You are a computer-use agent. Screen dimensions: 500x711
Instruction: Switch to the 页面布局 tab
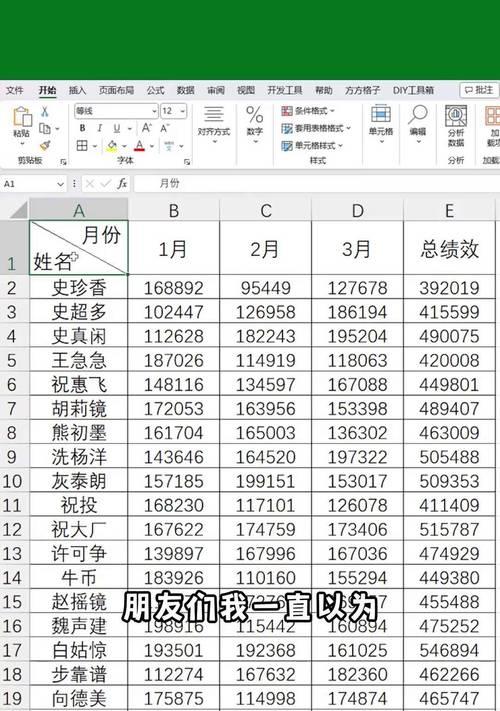click(x=116, y=90)
